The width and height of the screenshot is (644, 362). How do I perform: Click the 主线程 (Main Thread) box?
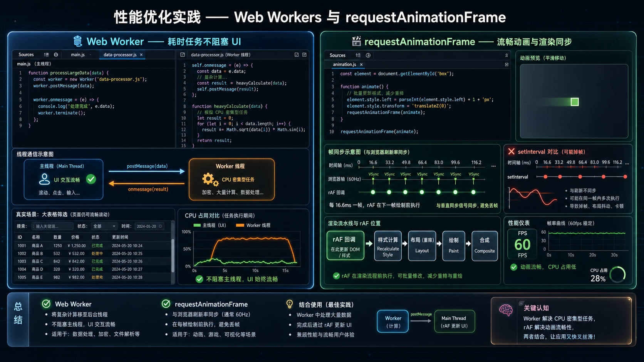pyautogui.click(x=64, y=179)
